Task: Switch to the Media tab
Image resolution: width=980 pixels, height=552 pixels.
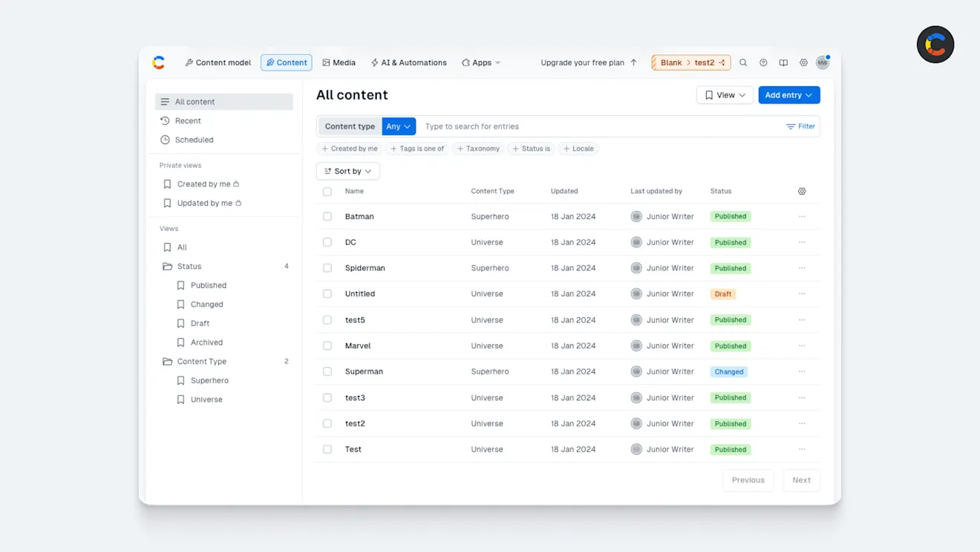Action: (x=339, y=62)
